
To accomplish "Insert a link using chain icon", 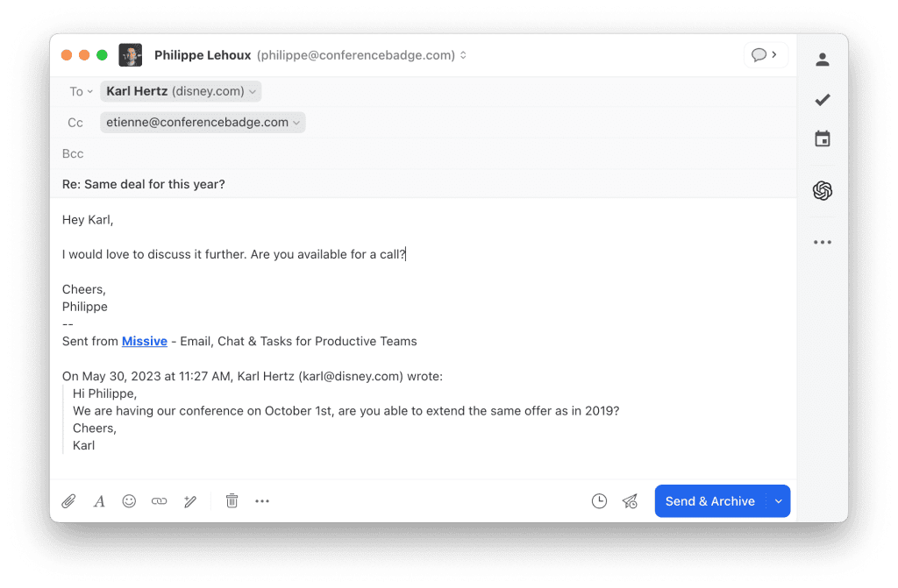I will pyautogui.click(x=160, y=501).
